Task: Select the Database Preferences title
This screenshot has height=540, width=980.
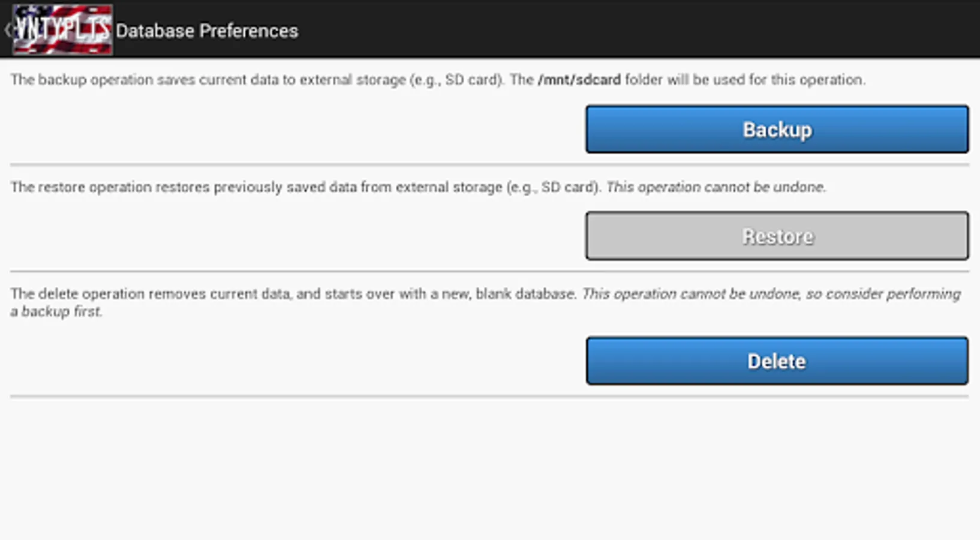Action: coord(207,31)
